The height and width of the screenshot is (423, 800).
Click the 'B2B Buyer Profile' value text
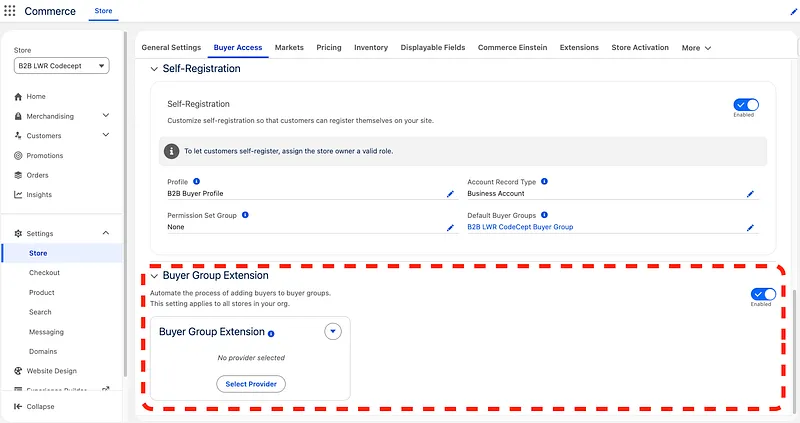195,193
